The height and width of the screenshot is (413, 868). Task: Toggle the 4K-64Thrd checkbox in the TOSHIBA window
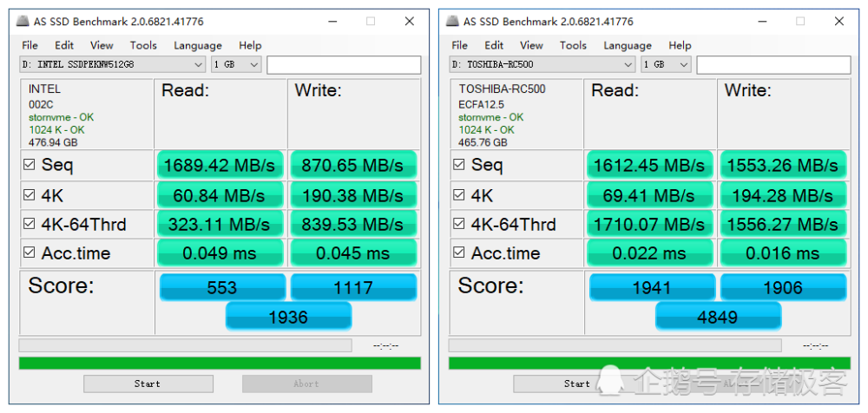[458, 224]
